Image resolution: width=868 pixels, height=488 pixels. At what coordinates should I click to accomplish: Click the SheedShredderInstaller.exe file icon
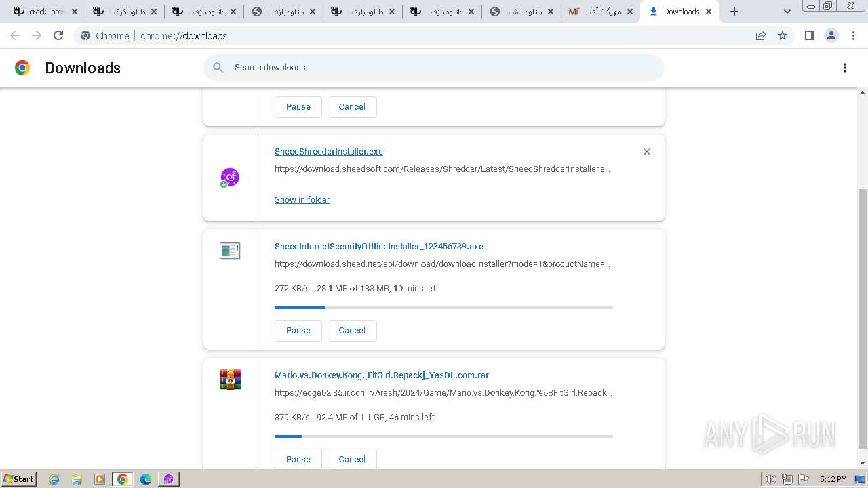(x=230, y=178)
